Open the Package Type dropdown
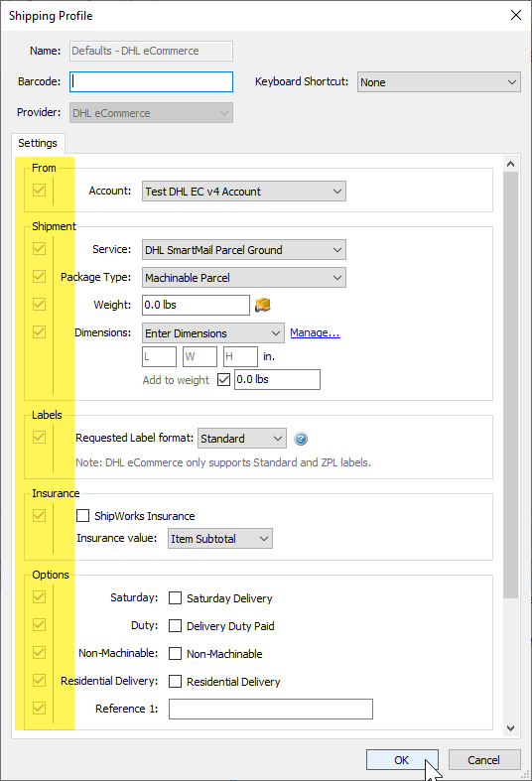Image resolution: width=532 pixels, height=781 pixels. [244, 278]
